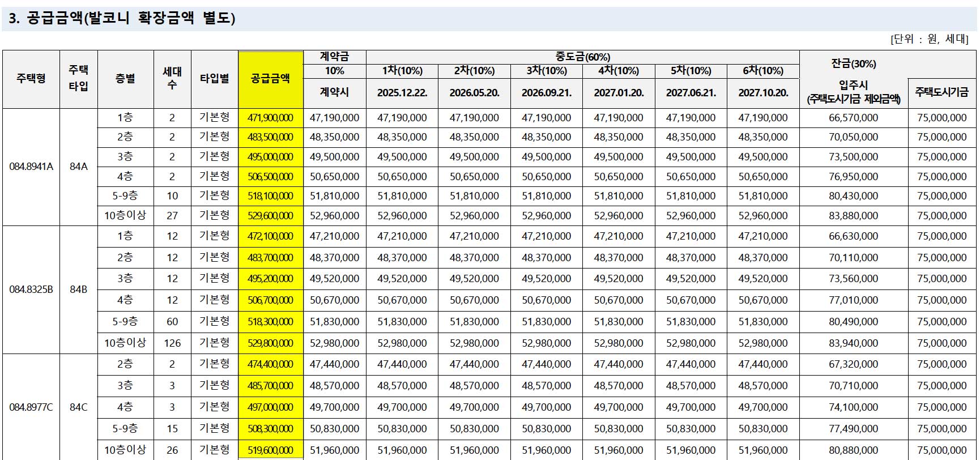
Task: Click the unit note 단위 : 원, 세대
Action: [929, 39]
